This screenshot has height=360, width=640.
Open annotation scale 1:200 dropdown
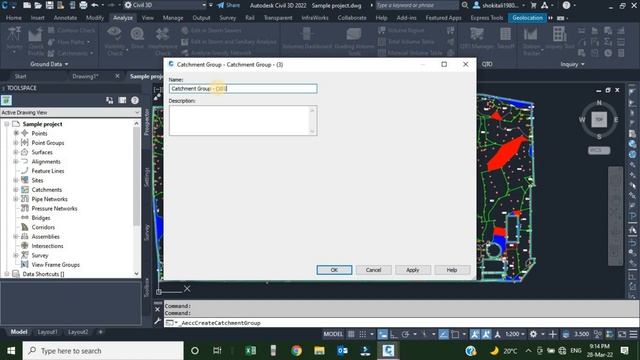coord(514,334)
